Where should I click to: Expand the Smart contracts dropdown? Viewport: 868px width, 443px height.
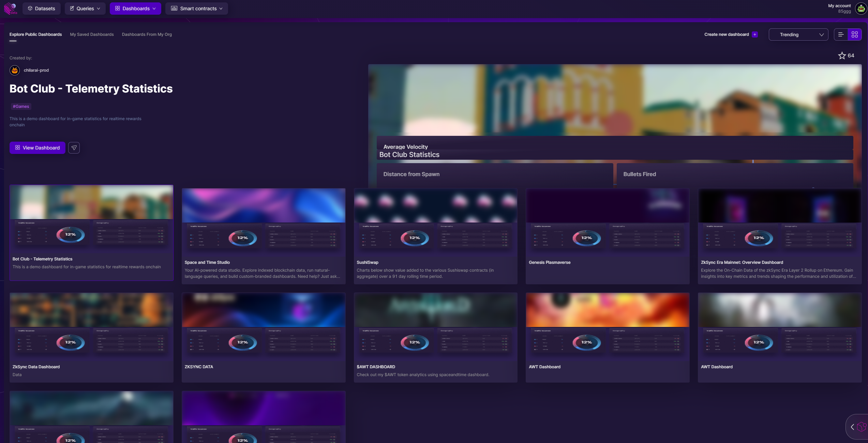tap(196, 9)
